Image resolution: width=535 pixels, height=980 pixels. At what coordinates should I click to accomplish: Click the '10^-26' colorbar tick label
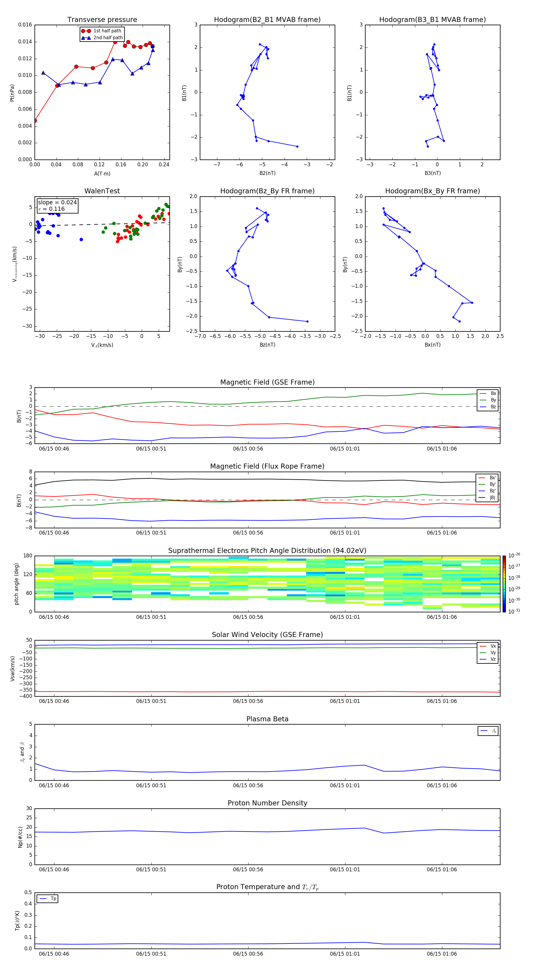coord(514,555)
